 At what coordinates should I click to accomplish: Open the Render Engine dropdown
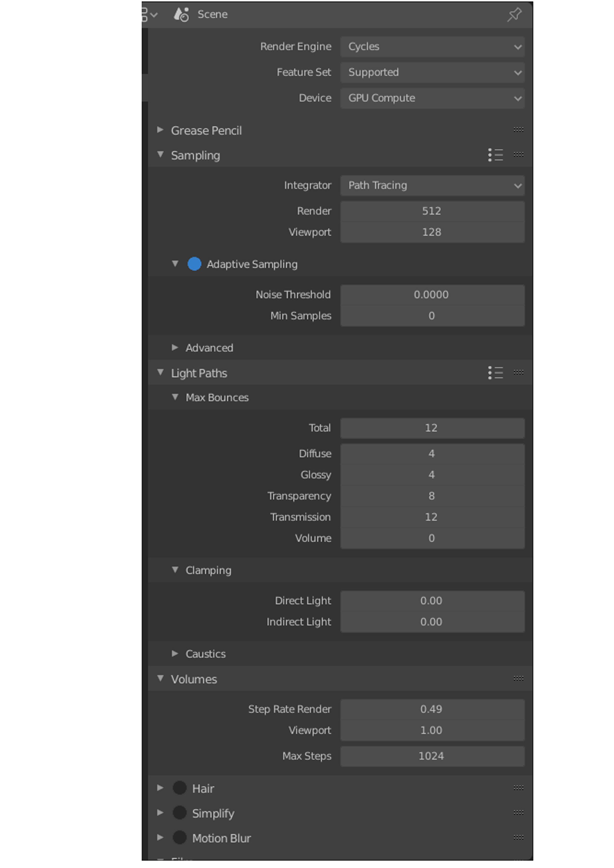432,47
